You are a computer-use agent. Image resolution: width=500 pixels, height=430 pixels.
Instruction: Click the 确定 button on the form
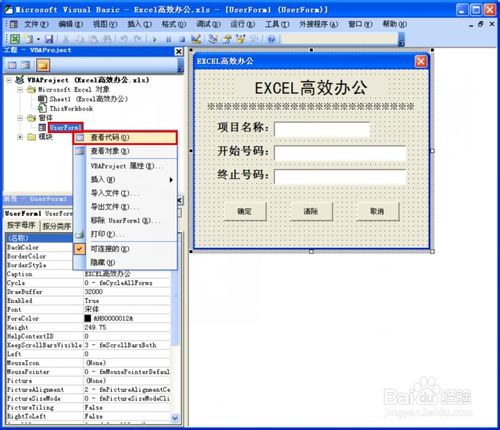245,211
